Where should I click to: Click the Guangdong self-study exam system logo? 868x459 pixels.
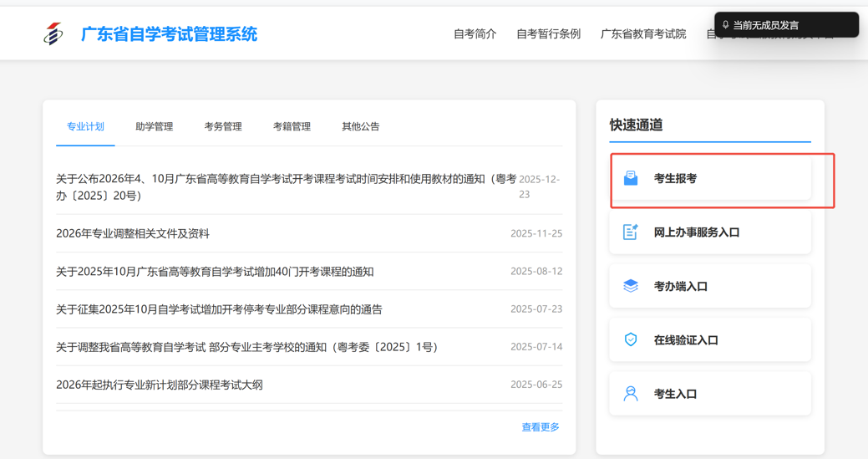point(53,34)
